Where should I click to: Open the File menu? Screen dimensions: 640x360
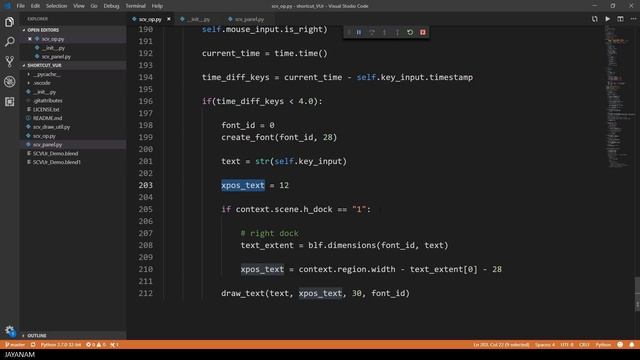coord(20,6)
